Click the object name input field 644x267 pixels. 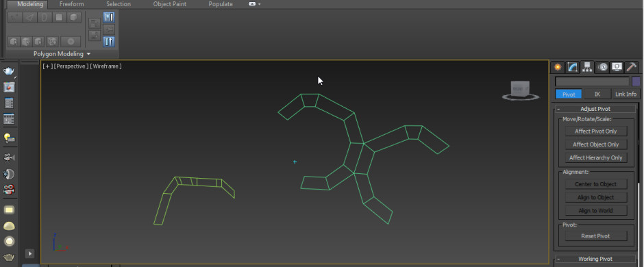[x=592, y=81]
